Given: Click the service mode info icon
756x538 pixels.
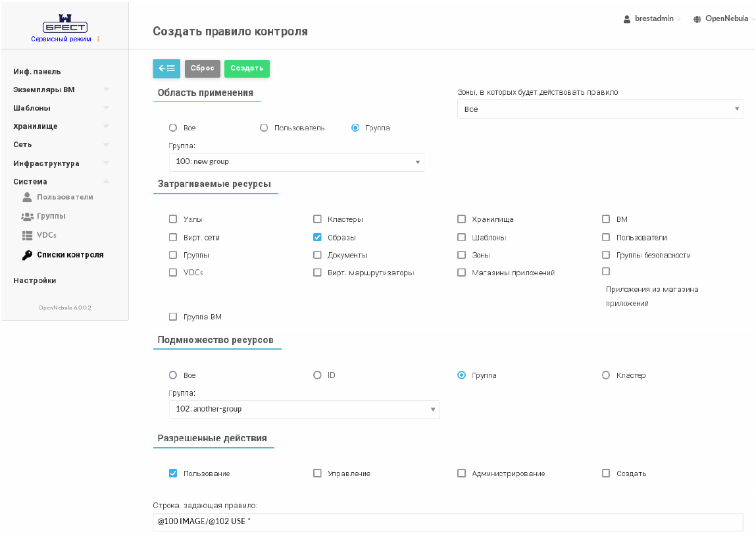Looking at the screenshot, I should pyautogui.click(x=98, y=39).
